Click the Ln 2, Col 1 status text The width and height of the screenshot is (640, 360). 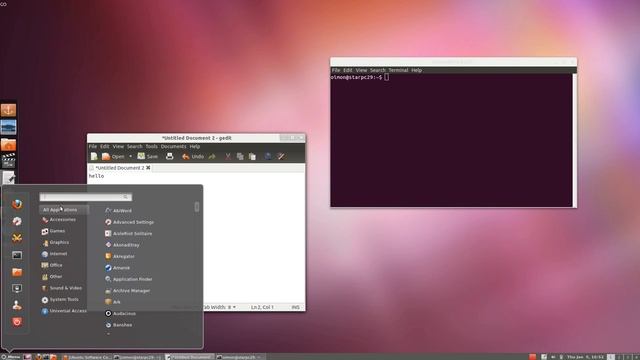tap(262, 307)
